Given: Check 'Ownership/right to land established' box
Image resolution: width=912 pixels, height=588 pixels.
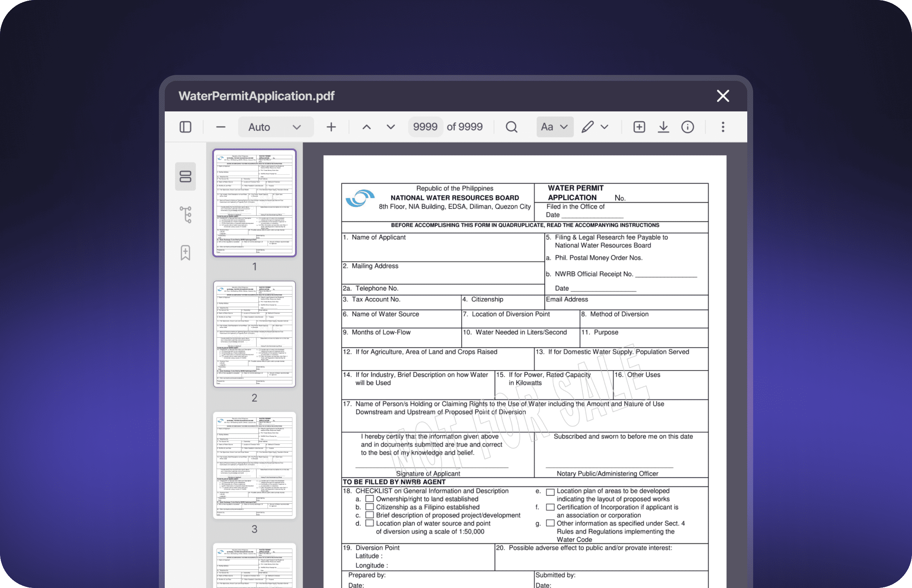Looking at the screenshot, I should click(370, 499).
